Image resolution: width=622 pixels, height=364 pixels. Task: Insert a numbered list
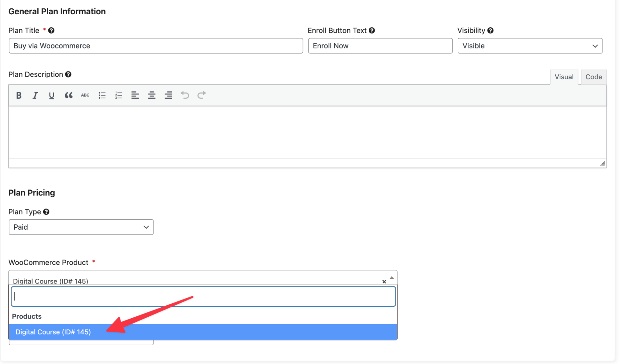[119, 95]
